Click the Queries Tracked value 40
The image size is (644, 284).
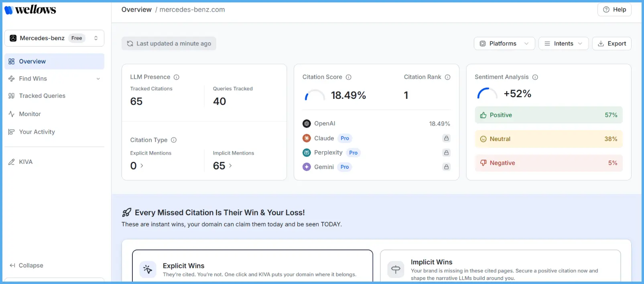coord(219,101)
